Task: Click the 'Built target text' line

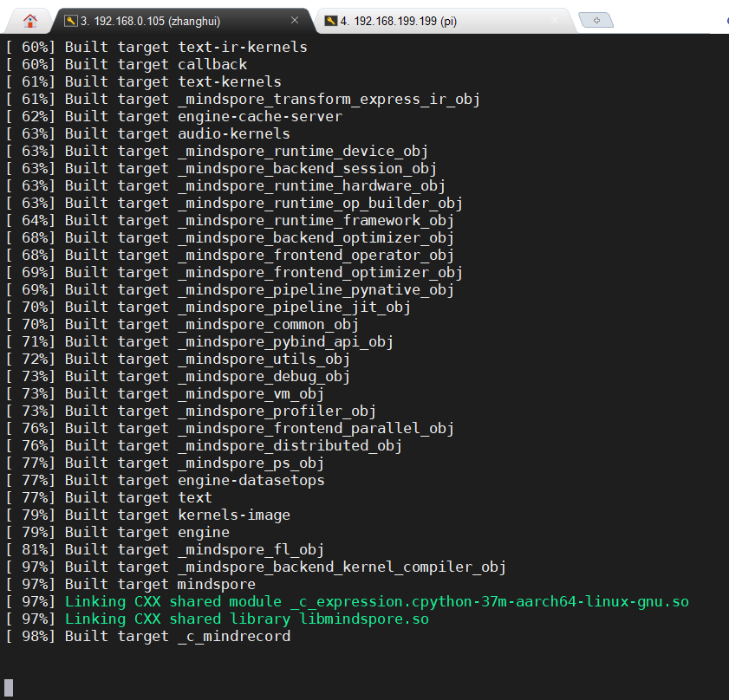Action: tap(109, 497)
